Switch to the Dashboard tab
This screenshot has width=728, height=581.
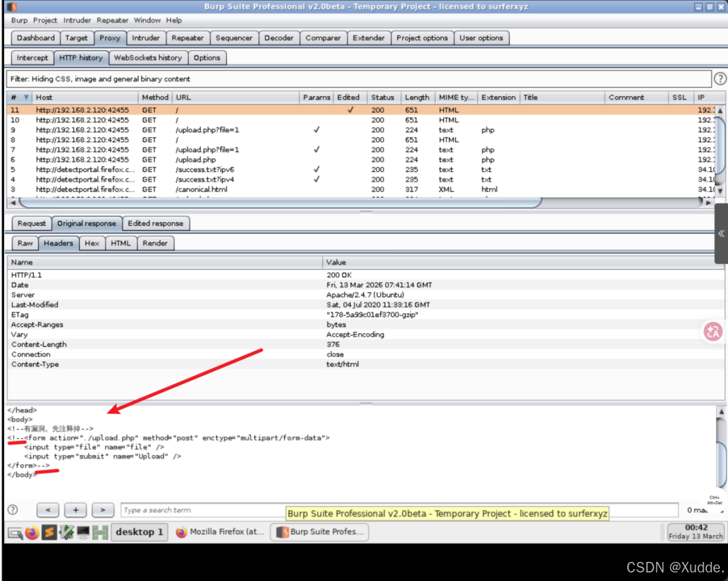[x=36, y=38]
